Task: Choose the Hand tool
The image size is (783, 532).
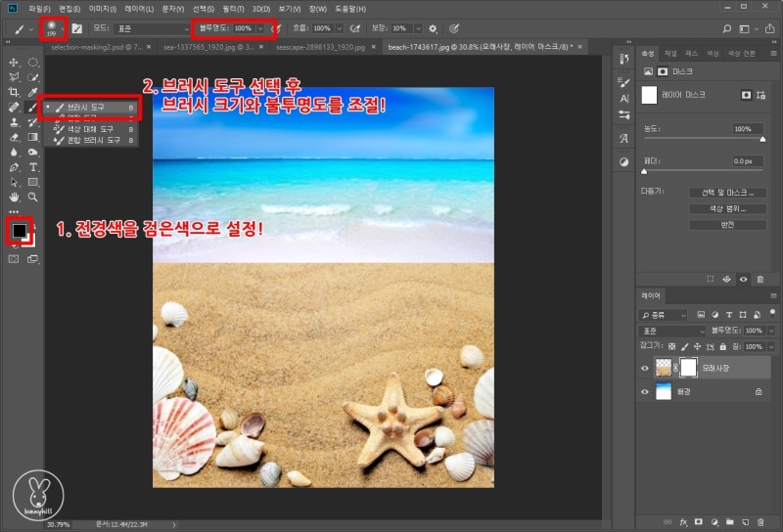Action: click(14, 197)
